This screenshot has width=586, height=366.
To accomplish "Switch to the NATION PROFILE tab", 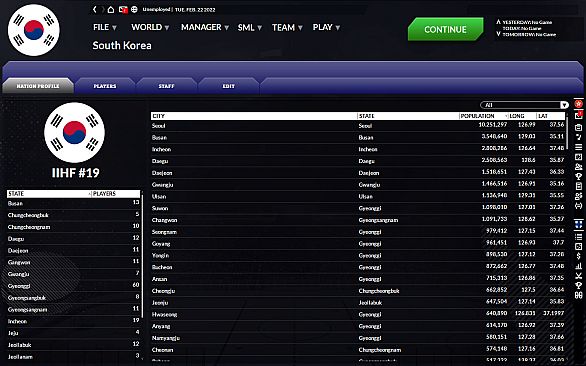I will (x=38, y=86).
